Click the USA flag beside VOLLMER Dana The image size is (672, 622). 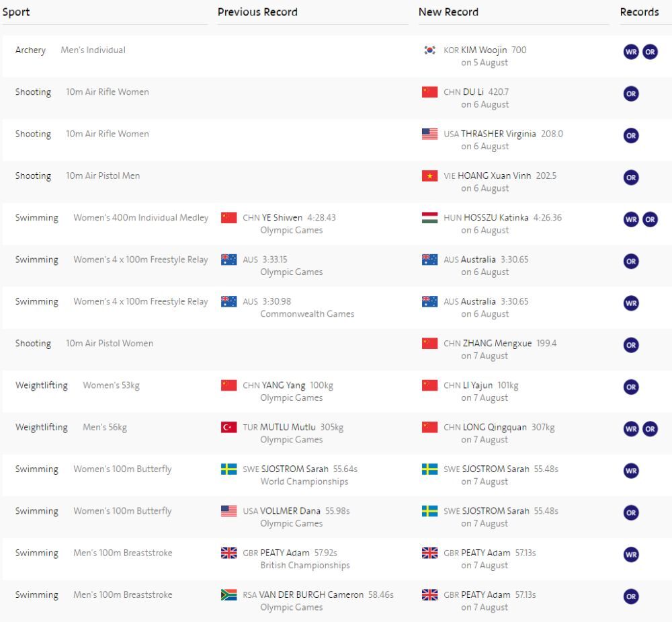228,511
